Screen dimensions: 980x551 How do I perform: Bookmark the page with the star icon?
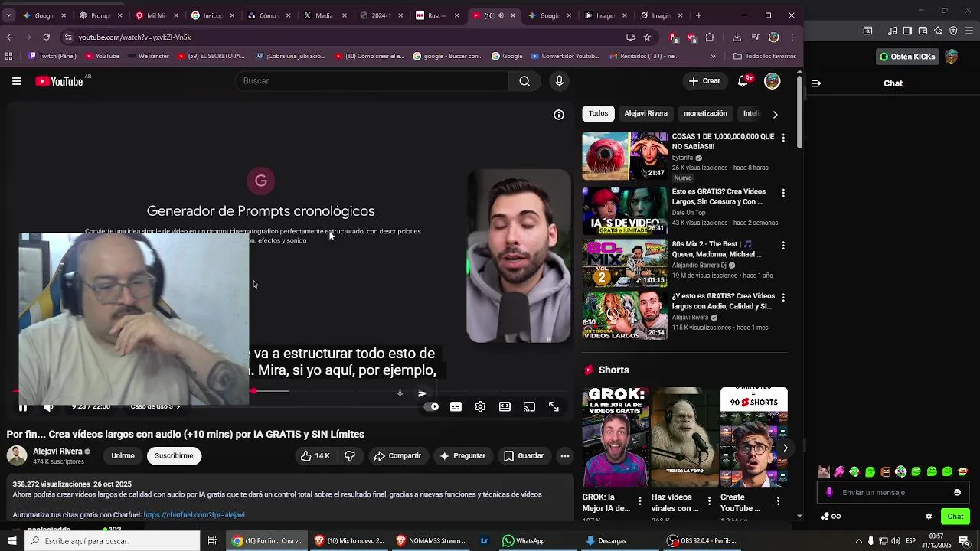click(647, 37)
